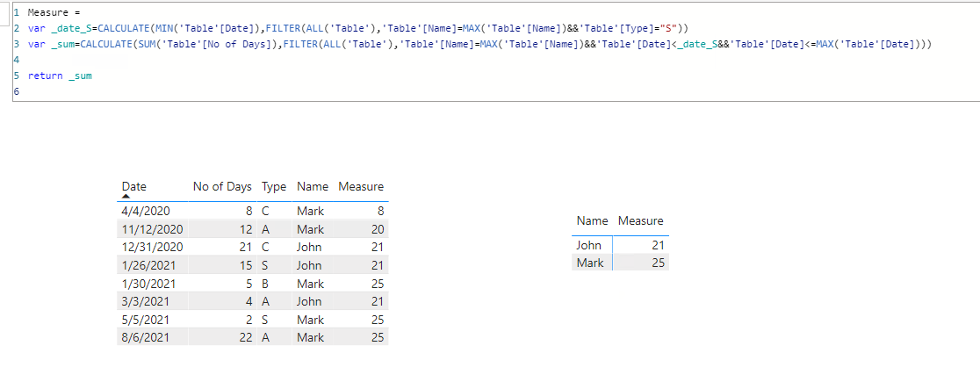
Task: Select the 3/3/2021 date cell
Action: tap(146, 302)
